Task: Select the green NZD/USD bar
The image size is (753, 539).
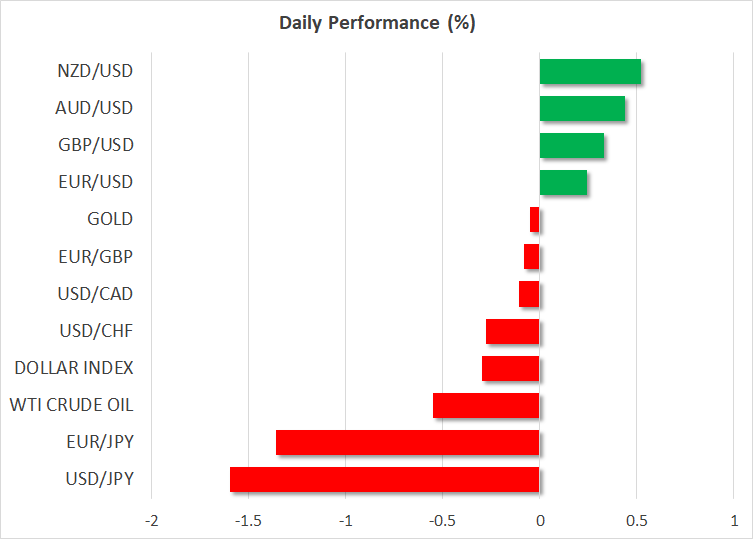Action: (590, 71)
